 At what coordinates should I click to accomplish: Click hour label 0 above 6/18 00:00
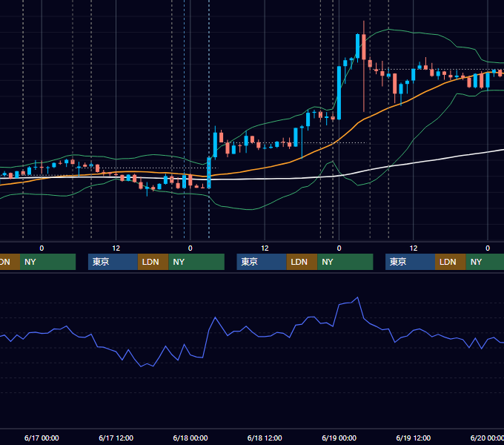(x=190, y=248)
